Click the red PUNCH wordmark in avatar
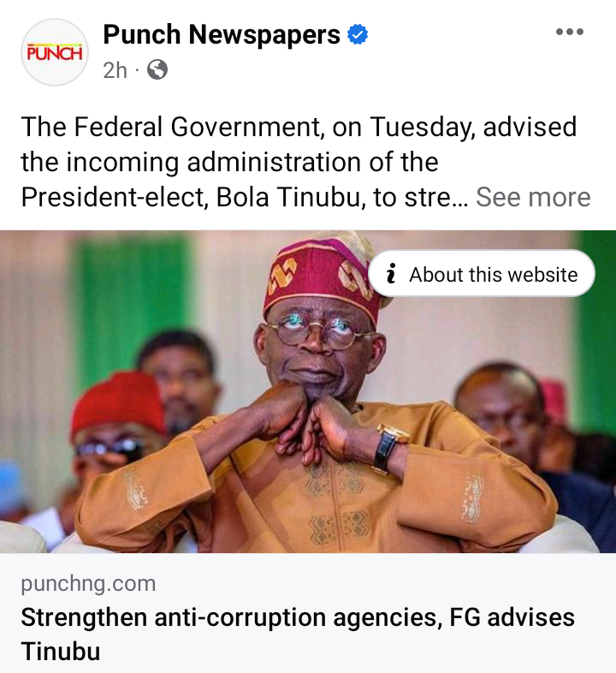The width and height of the screenshot is (616, 673). click(x=55, y=53)
